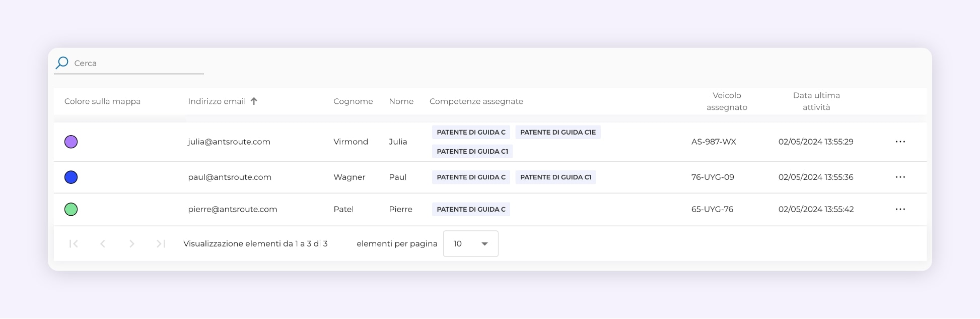Image resolution: width=980 pixels, height=319 pixels.
Task: Select Paul's blue map color swatch
Action: [x=71, y=177]
